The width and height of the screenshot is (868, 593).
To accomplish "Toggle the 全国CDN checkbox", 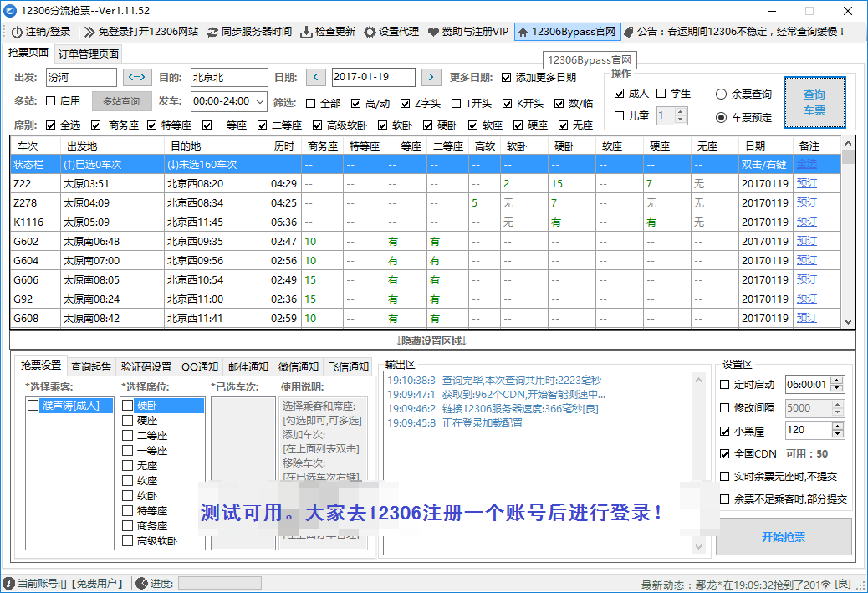I will [x=725, y=454].
